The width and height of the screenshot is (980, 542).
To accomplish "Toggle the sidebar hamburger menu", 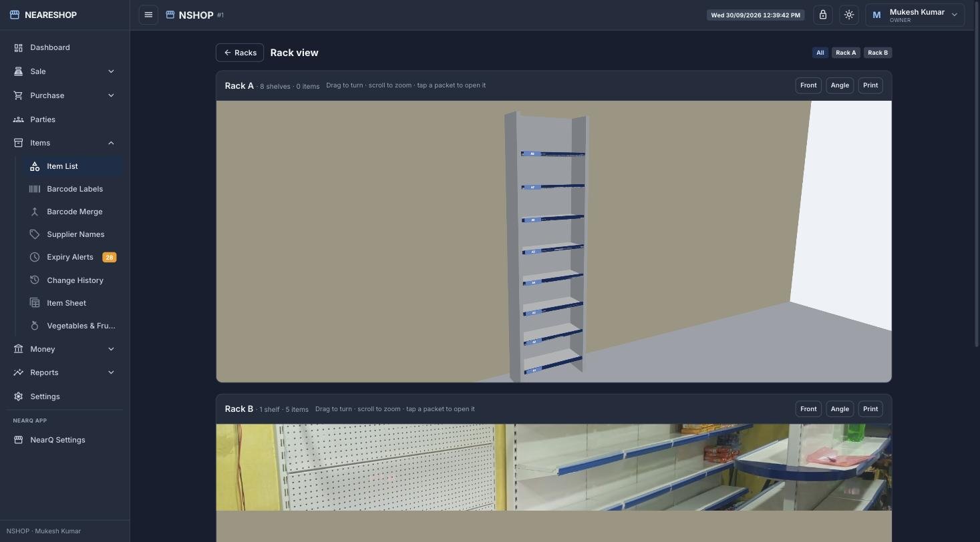I will 148,15.
